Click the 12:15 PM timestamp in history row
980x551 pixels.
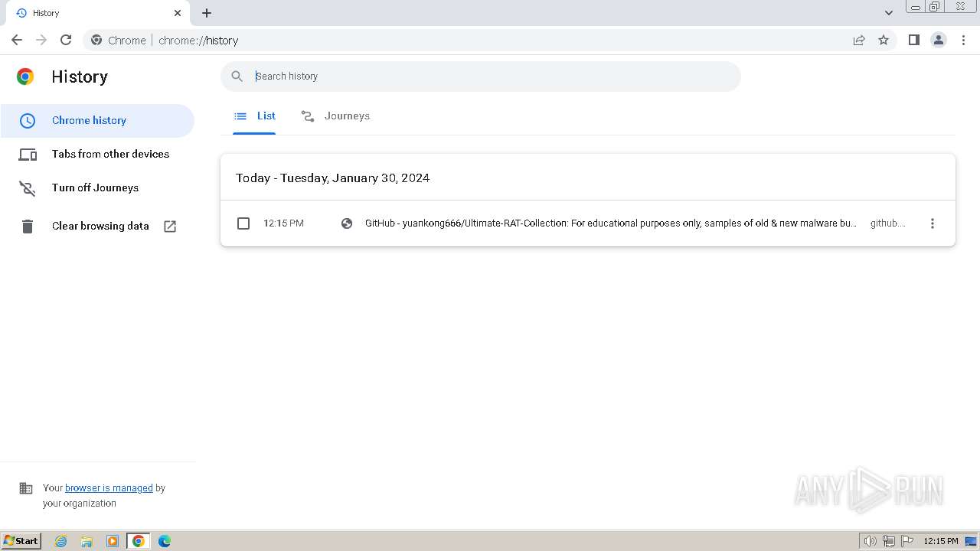[x=283, y=223]
